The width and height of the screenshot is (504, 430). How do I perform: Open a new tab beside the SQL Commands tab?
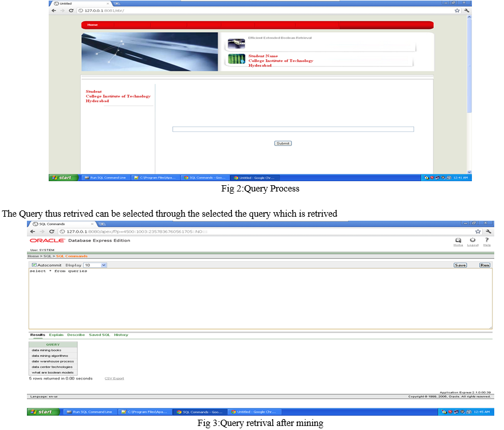(102, 224)
